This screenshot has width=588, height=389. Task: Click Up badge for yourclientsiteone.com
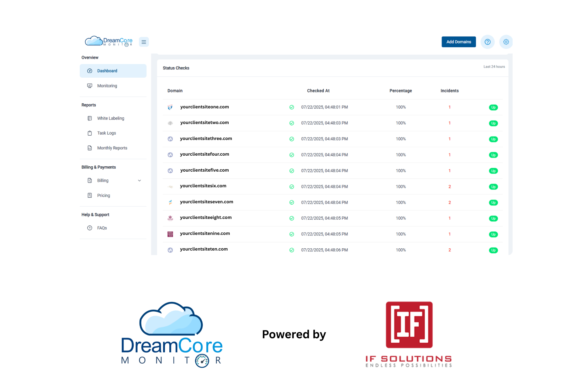493,107
